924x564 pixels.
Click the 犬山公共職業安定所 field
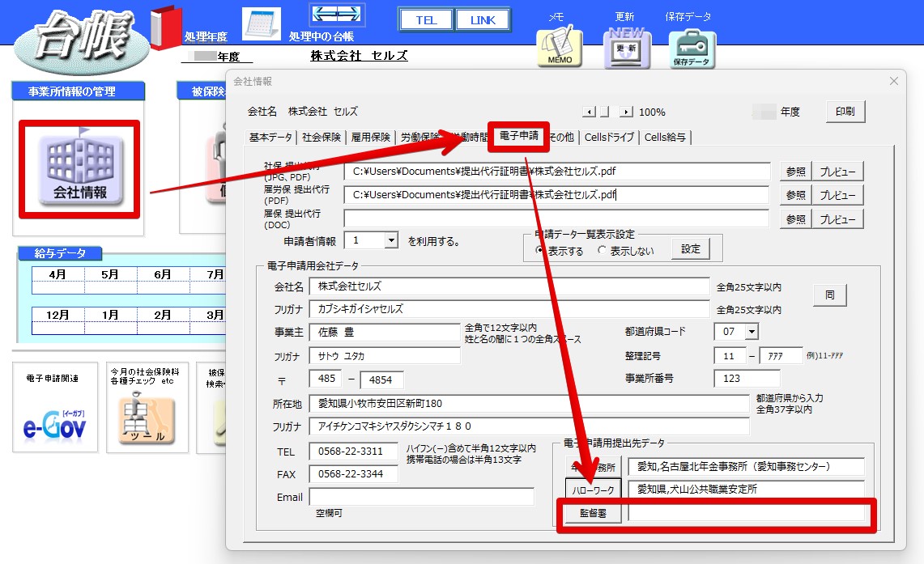click(746, 489)
